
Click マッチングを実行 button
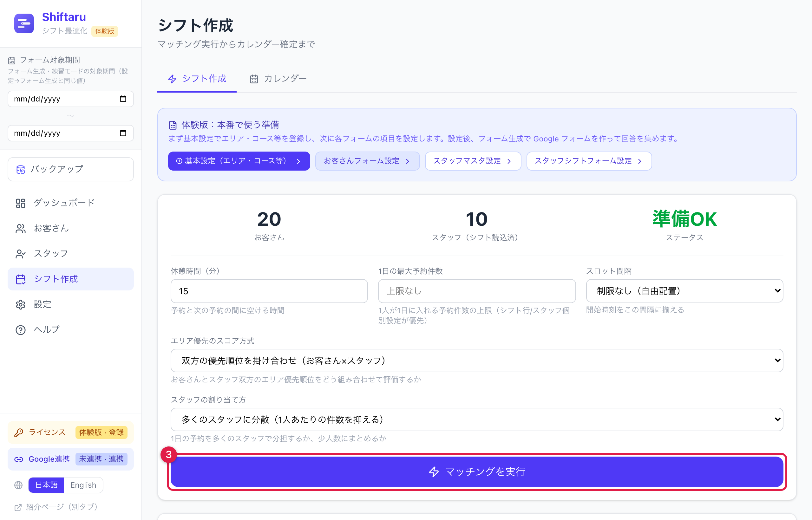477,472
